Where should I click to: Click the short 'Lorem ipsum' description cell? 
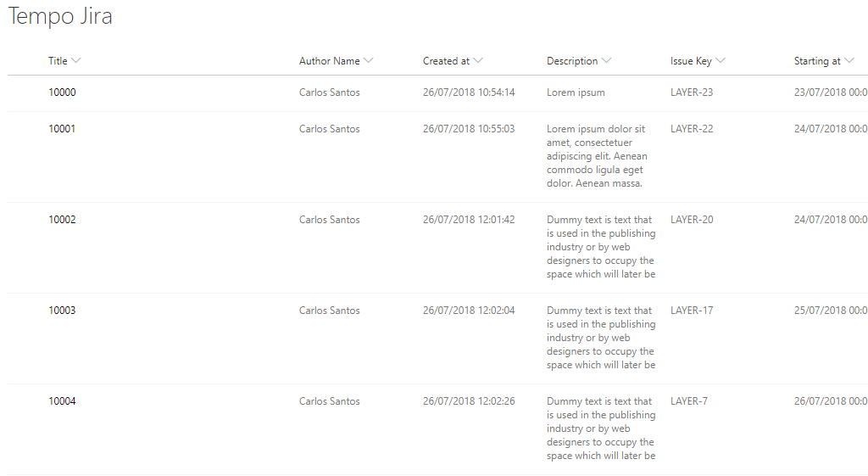click(576, 92)
